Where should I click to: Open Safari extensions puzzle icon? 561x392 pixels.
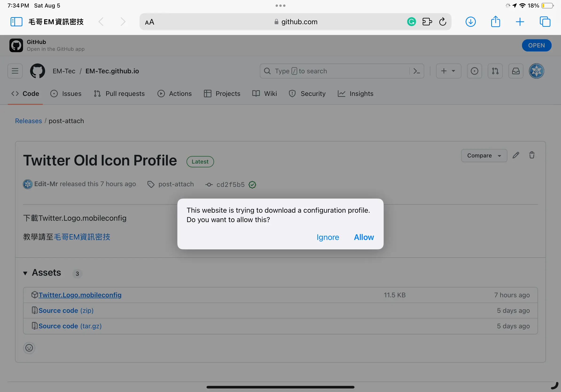[427, 22]
